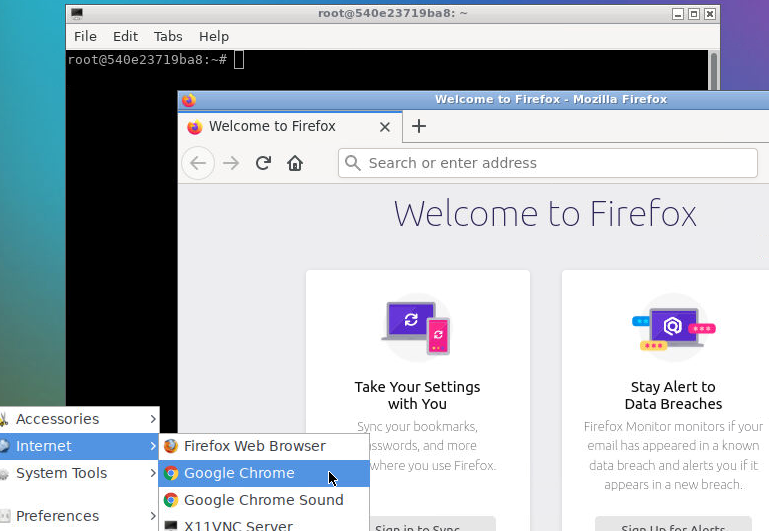This screenshot has height=531, width=769.
Task: Reload the page in Firefox
Action: tap(263, 163)
